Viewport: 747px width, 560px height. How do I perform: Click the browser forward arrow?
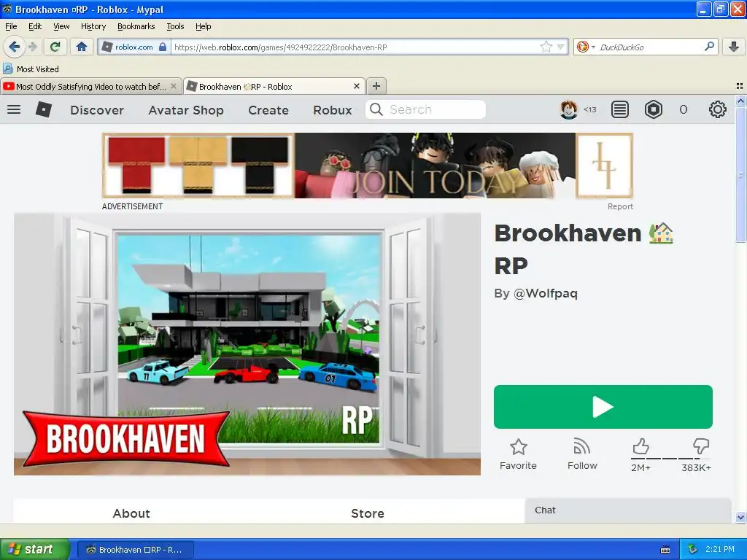pyautogui.click(x=32, y=47)
